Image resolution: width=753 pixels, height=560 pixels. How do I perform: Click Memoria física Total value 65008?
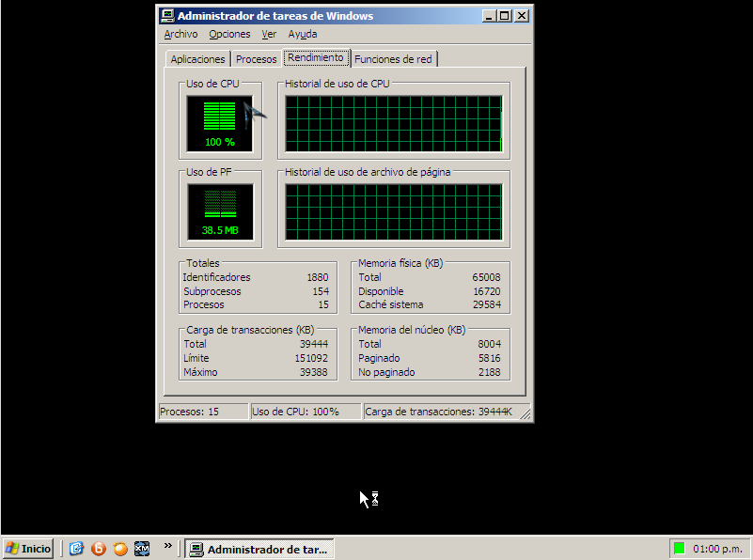tap(486, 277)
